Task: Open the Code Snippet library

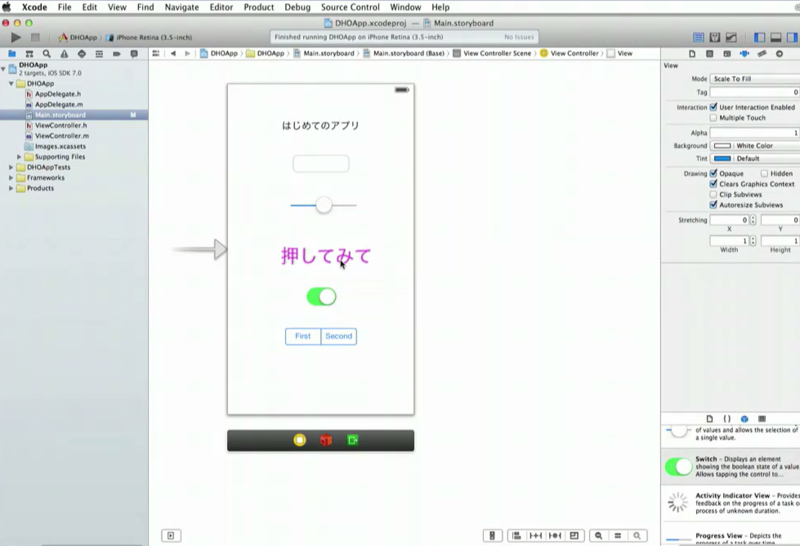Action: (x=727, y=418)
